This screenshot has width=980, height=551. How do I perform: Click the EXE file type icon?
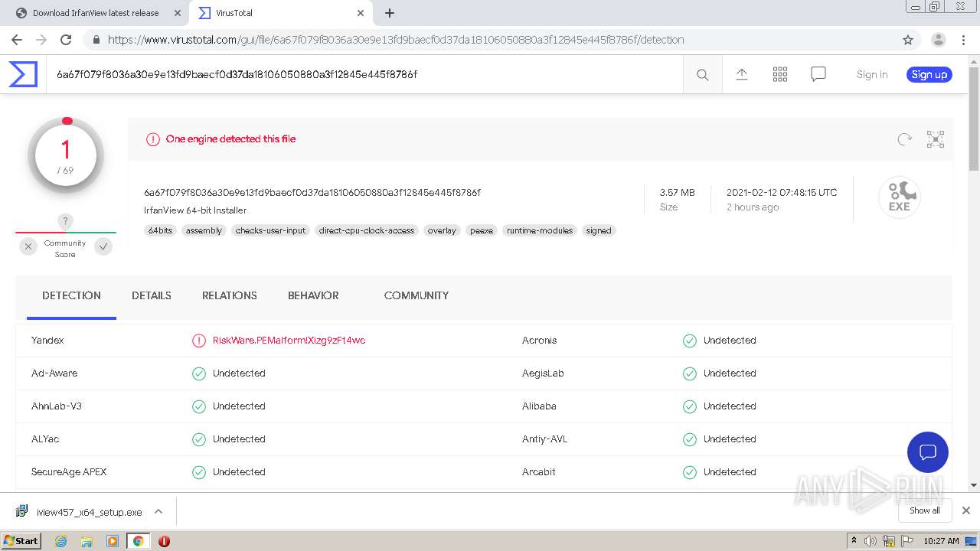point(899,197)
